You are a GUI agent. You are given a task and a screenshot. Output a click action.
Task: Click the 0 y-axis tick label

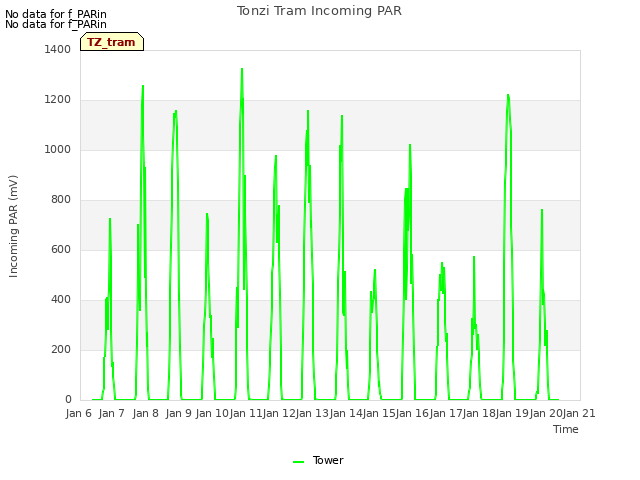pyautogui.click(x=68, y=400)
